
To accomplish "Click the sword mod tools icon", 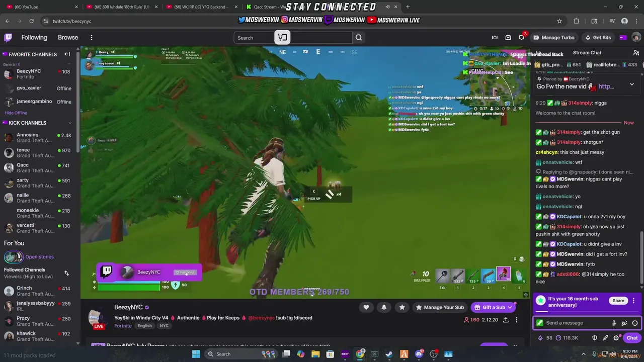I will pos(605,338).
